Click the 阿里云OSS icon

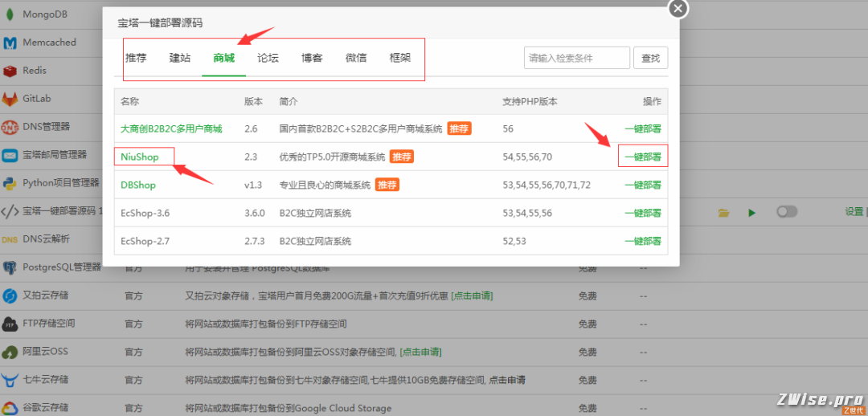[10, 353]
